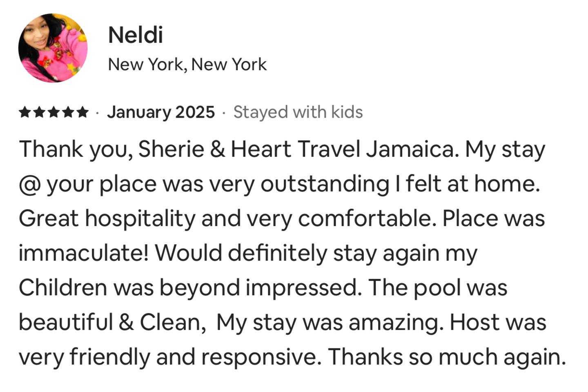Click the first star in the rating
The height and width of the screenshot is (392, 588).
click(x=25, y=112)
